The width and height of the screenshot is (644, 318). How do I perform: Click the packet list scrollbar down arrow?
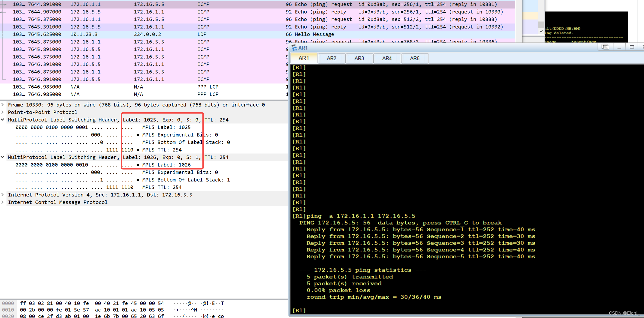pos(541,31)
